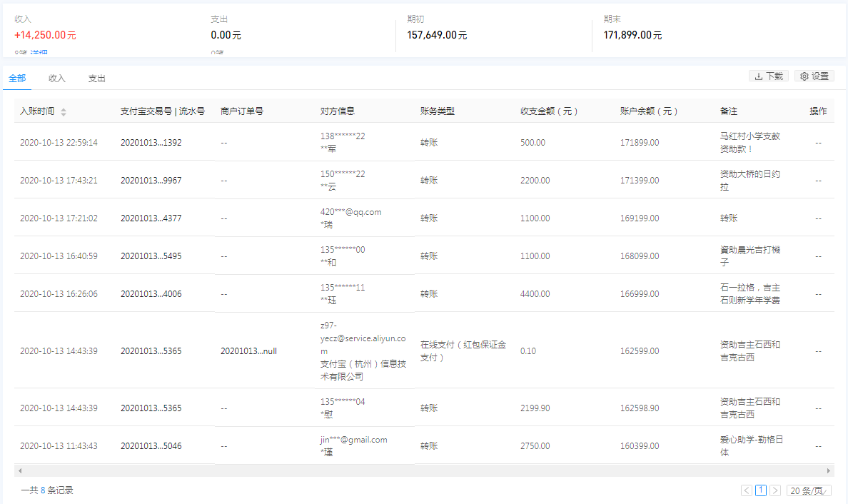
Task: Click the download icon next to 下载
Action: [758, 76]
